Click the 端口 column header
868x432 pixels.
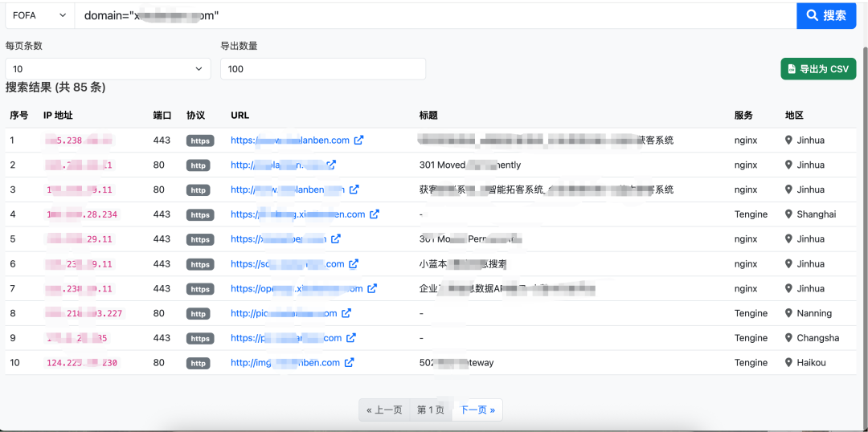click(162, 116)
